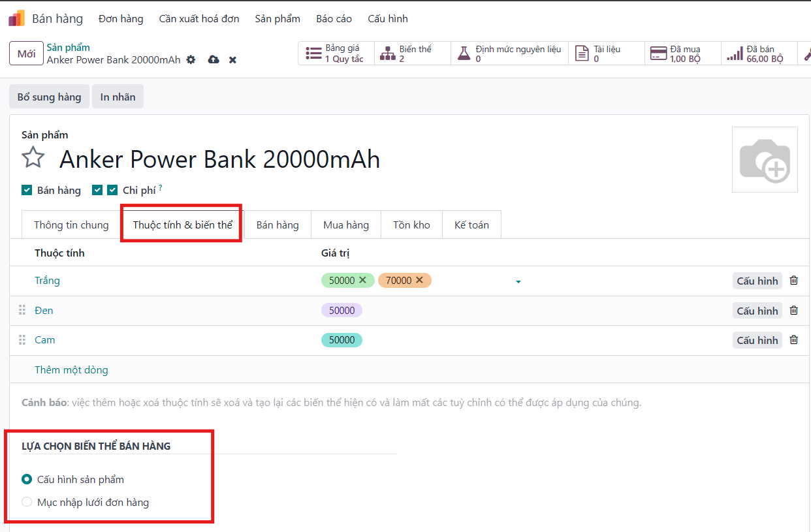
Task: Add an attribute with Thêm một dòng
Action: pyautogui.click(x=71, y=369)
